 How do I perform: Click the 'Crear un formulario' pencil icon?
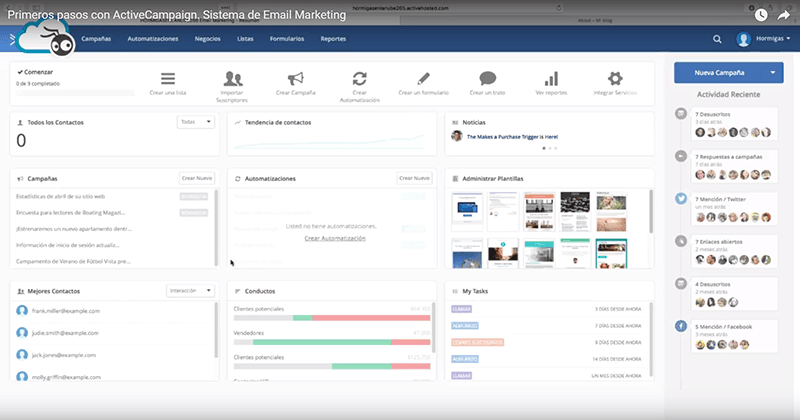tap(423, 79)
